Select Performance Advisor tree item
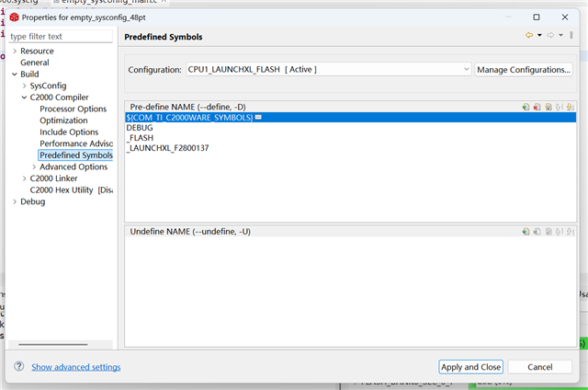 [76, 143]
